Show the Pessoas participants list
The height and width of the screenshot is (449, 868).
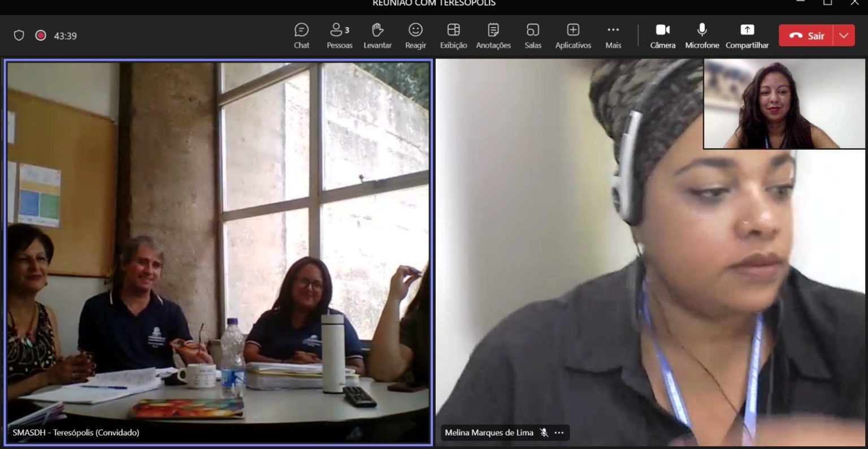pyautogui.click(x=339, y=36)
